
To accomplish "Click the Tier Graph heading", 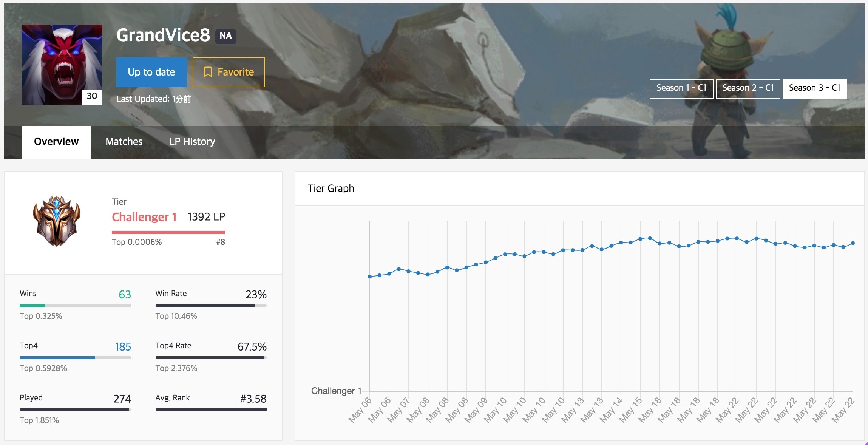I will (331, 189).
